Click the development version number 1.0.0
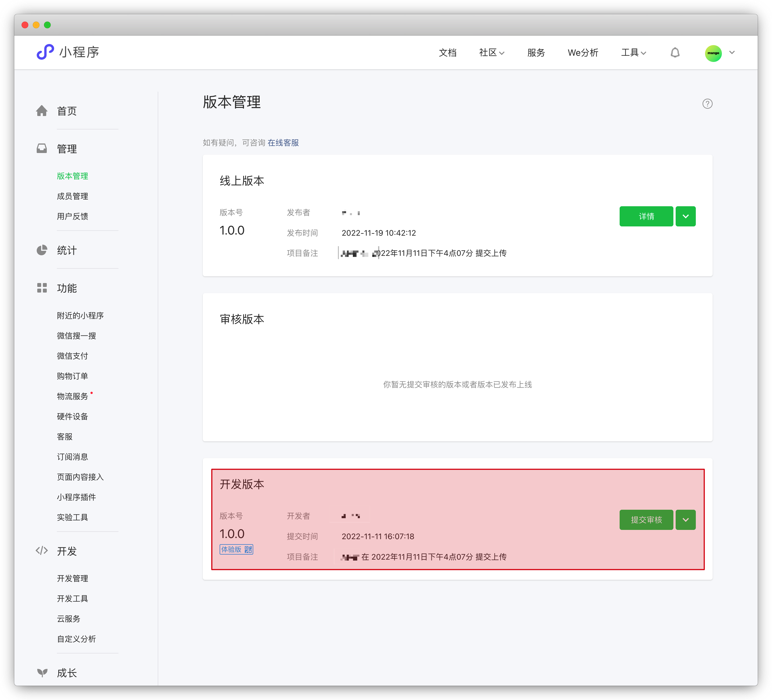Viewport: 772px width, 700px height. (x=232, y=534)
